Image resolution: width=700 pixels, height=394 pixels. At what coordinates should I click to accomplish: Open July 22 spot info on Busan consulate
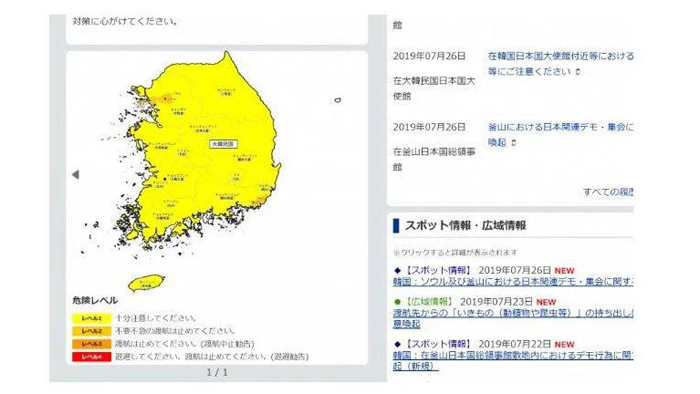[513, 361]
